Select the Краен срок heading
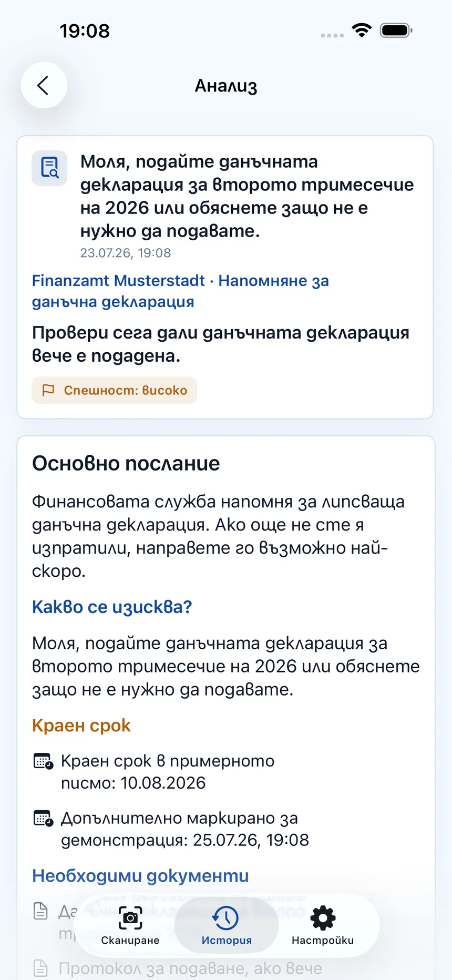Image resolution: width=452 pixels, height=980 pixels. (x=81, y=726)
